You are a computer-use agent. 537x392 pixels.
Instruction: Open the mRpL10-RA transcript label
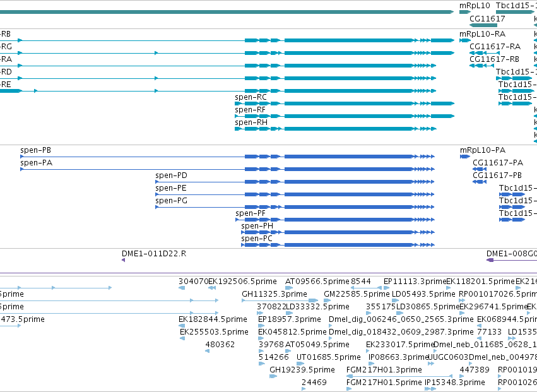482,34
